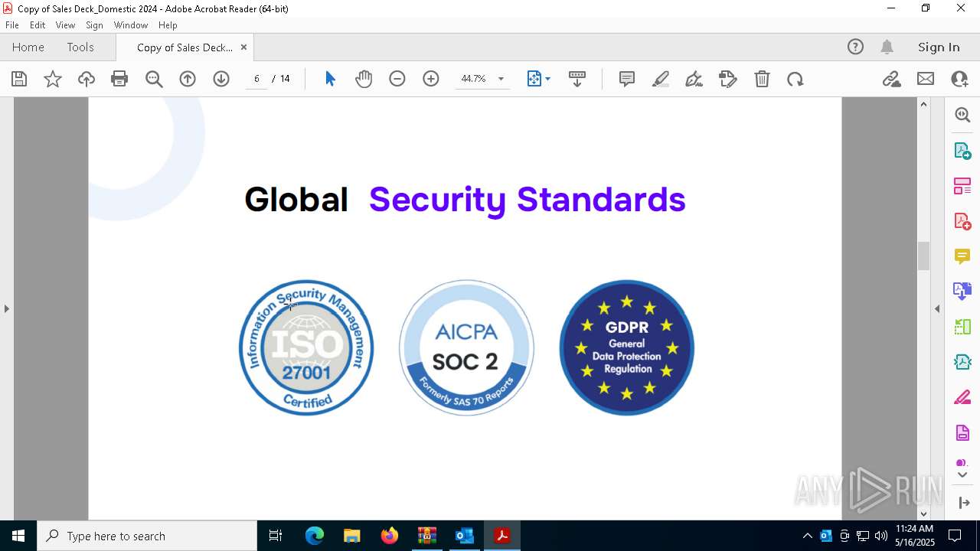Image resolution: width=980 pixels, height=551 pixels.
Task: Click the taskbar search box
Action: point(147,536)
